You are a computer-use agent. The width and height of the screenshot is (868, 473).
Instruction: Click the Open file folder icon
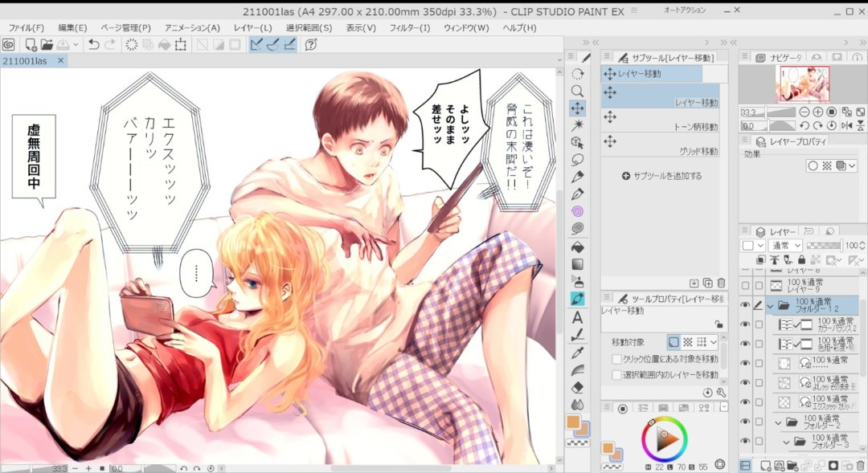click(47, 45)
